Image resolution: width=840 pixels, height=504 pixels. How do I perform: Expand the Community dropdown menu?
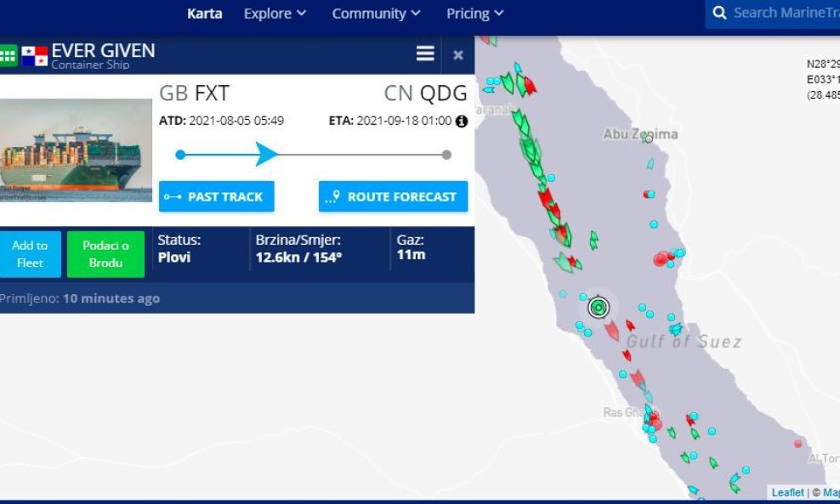tap(376, 14)
